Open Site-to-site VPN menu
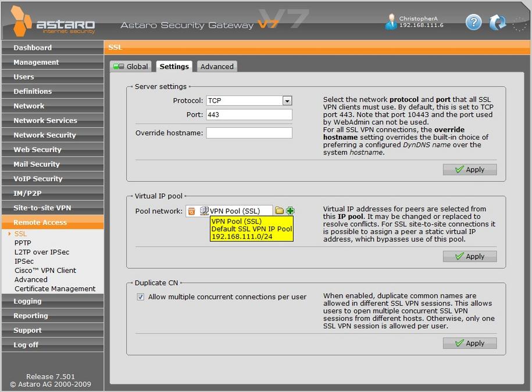Image resolution: width=532 pixels, height=392 pixels. 53,208
